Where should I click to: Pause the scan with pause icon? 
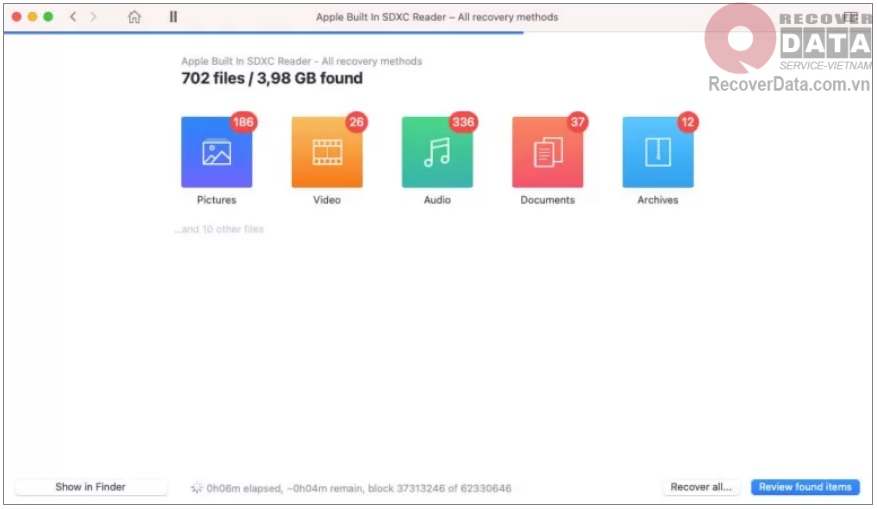point(173,17)
